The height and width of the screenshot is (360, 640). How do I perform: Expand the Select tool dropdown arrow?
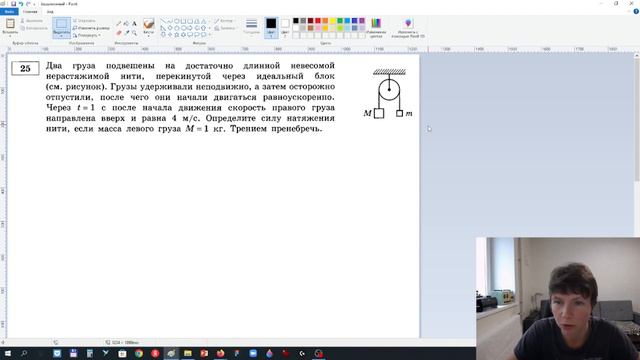coord(62,35)
